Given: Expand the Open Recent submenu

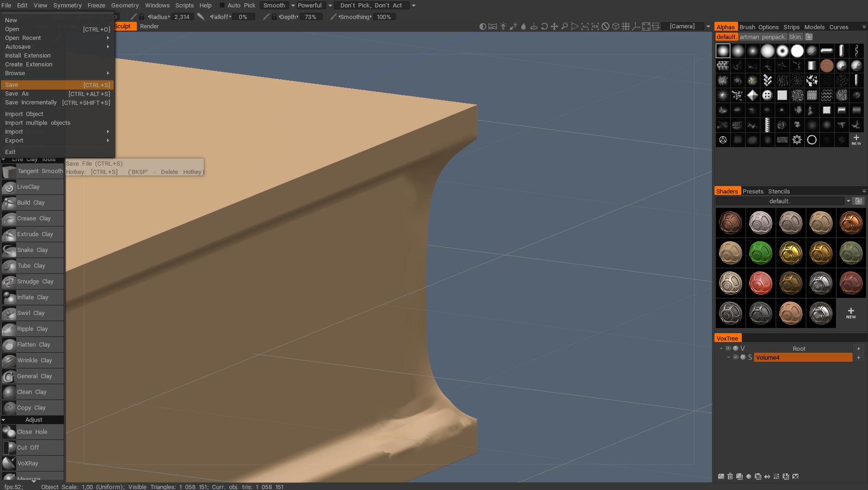Looking at the screenshot, I should [58, 38].
